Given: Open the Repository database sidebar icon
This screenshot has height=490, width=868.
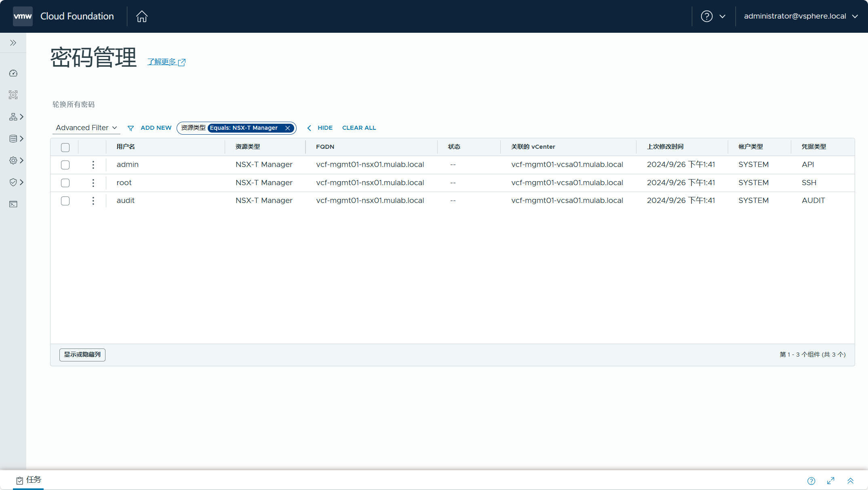Looking at the screenshot, I should tap(13, 139).
